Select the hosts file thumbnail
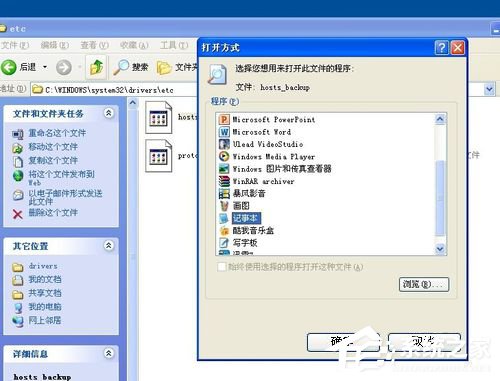Image resolution: width=500 pixels, height=381 pixels. click(x=159, y=118)
